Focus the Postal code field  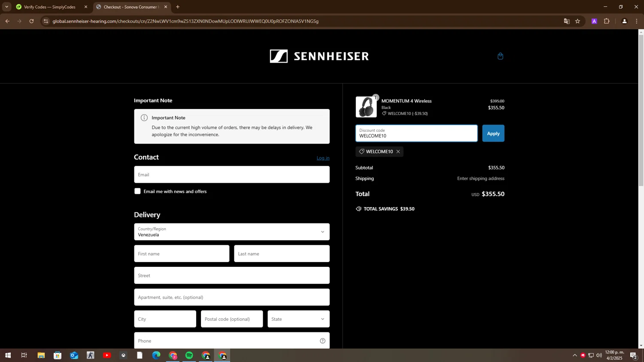click(x=232, y=319)
